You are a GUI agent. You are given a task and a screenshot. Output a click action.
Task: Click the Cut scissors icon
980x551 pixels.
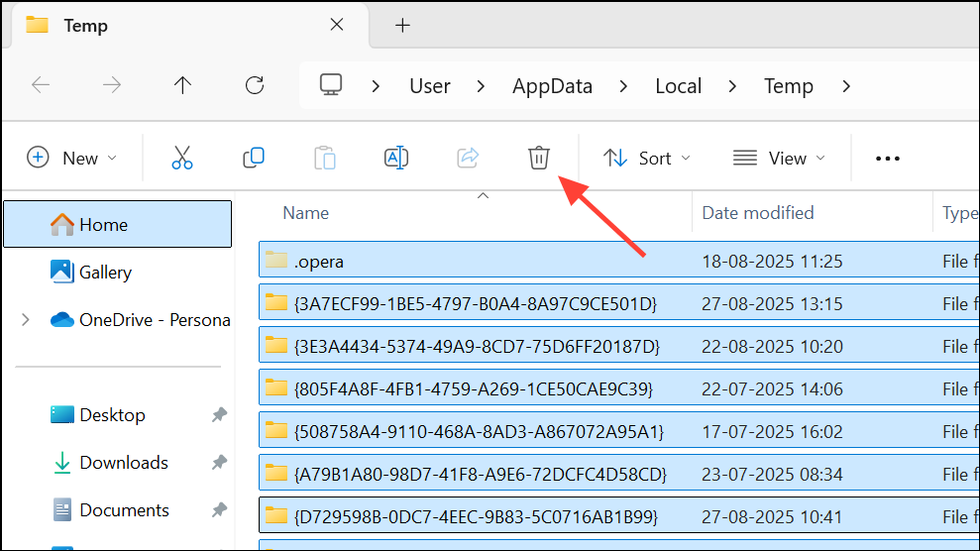click(182, 159)
